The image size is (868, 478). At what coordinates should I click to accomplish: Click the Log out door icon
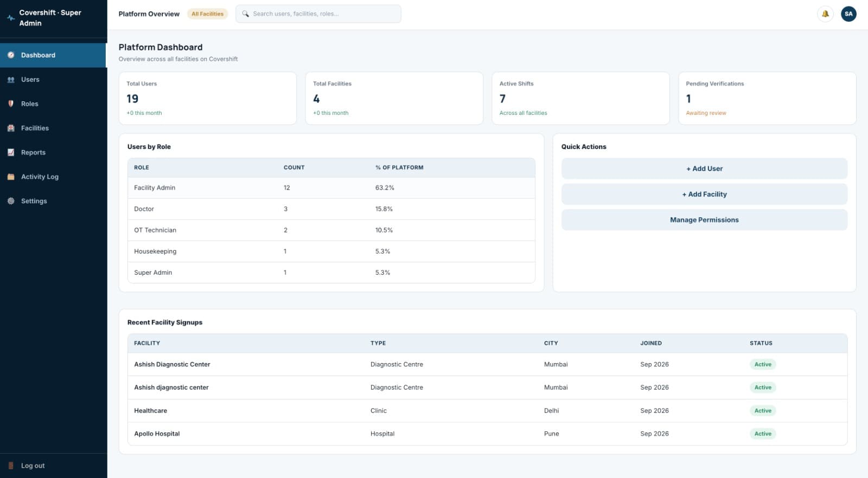(11, 466)
